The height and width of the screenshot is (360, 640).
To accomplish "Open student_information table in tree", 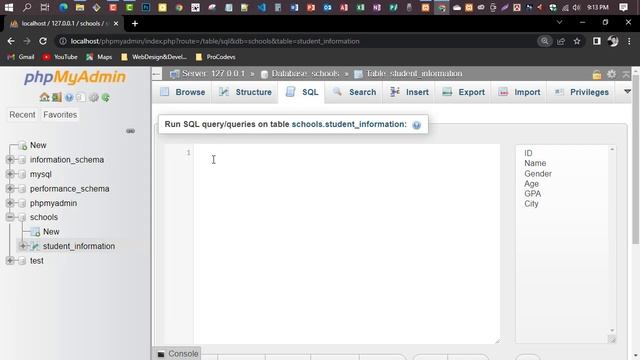I will tap(79, 246).
